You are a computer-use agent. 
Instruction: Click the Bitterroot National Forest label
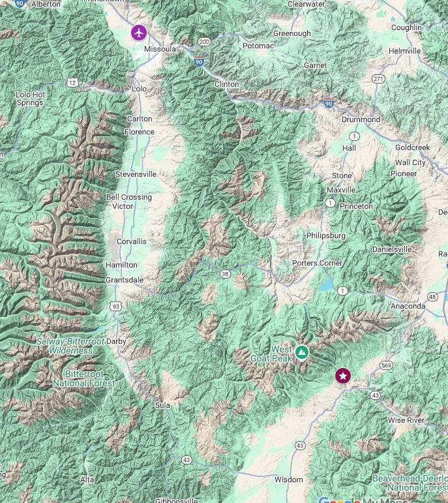tap(83, 378)
